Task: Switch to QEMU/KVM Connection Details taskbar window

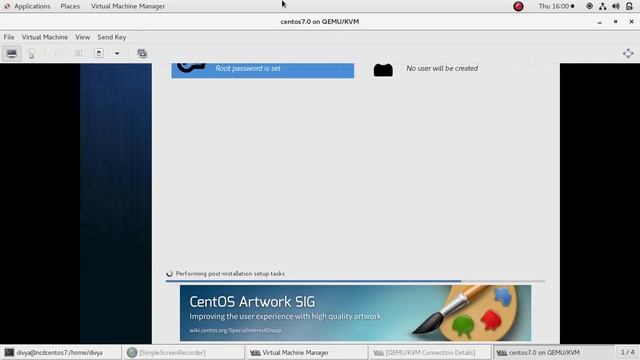Action: (x=430, y=353)
